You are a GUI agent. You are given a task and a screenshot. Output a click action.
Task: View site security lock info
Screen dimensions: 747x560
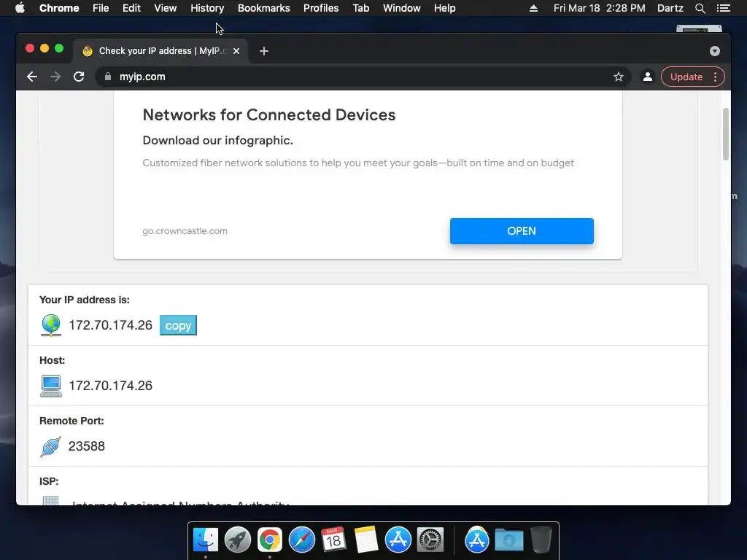(x=108, y=77)
